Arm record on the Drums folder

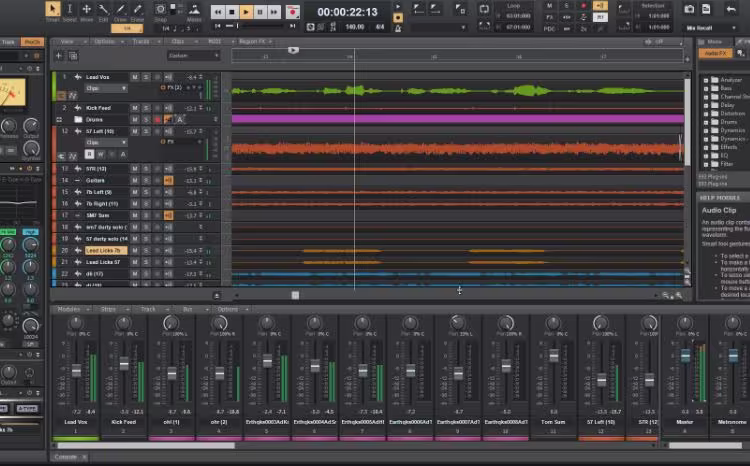(x=157, y=120)
